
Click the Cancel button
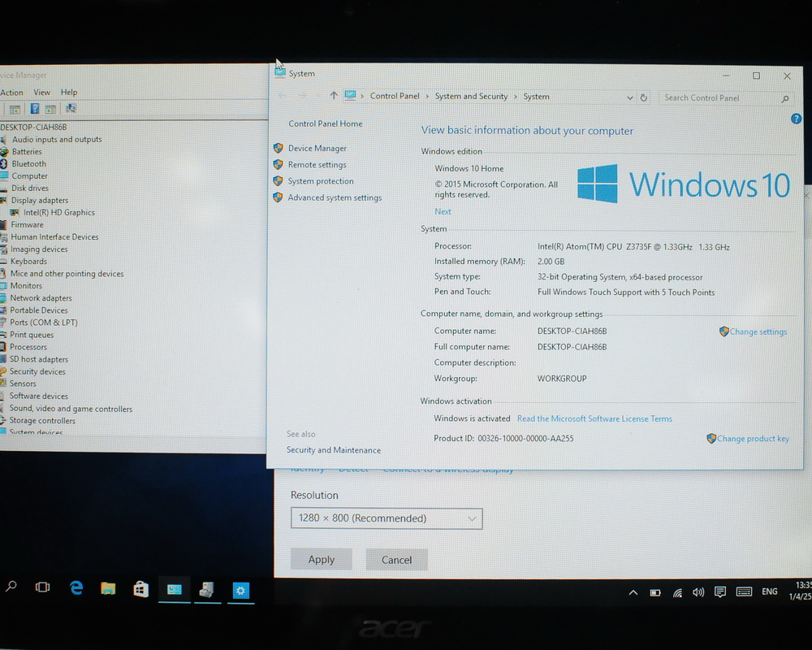[x=397, y=560]
